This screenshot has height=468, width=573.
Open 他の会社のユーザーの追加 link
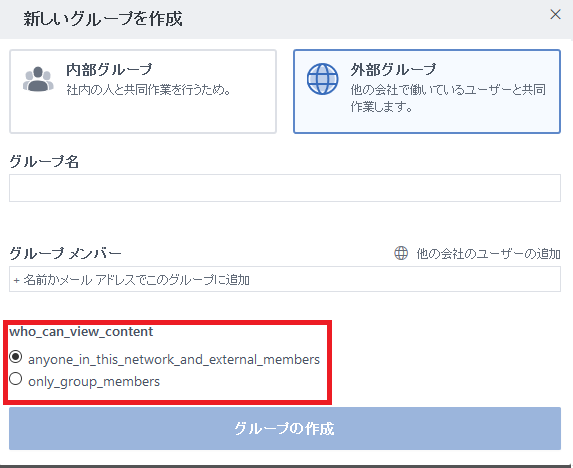click(x=488, y=254)
